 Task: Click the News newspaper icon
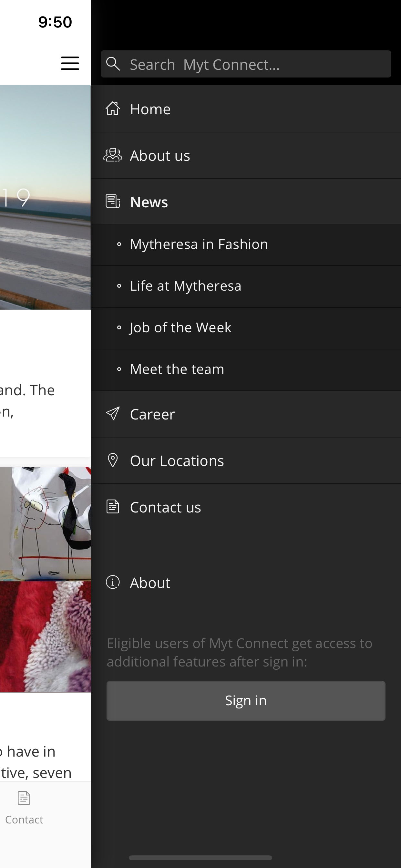tap(113, 201)
